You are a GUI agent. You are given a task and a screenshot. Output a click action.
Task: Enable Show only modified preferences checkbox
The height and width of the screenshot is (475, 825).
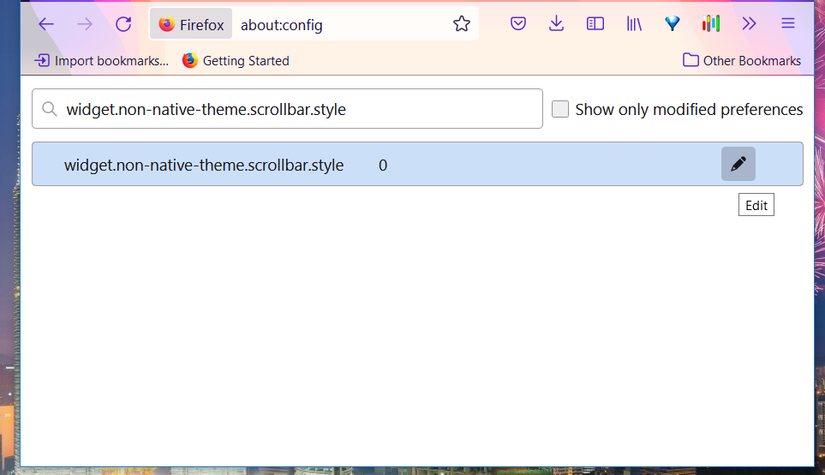click(560, 109)
